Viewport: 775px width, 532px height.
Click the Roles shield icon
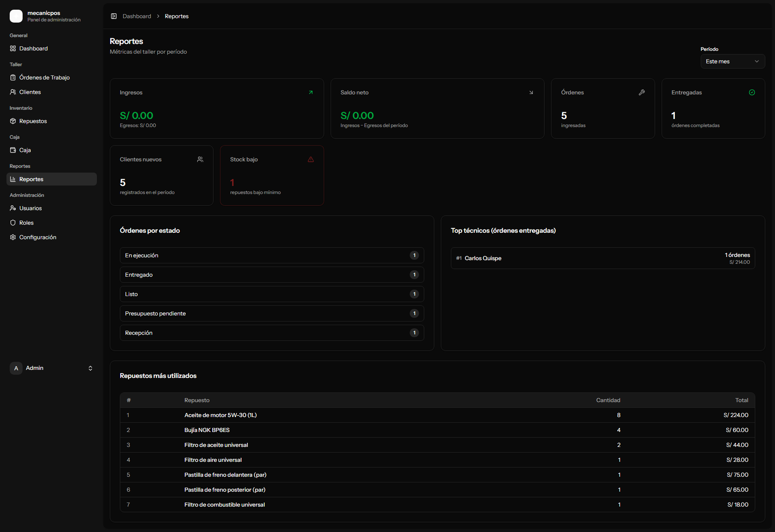point(13,223)
